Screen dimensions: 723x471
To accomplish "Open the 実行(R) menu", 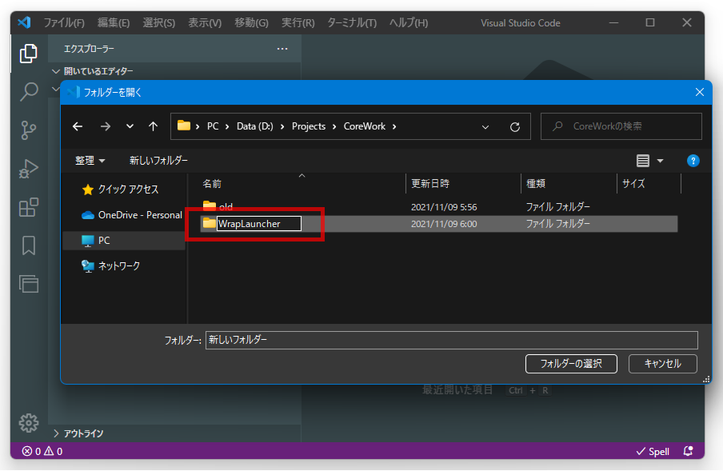I will click(298, 23).
